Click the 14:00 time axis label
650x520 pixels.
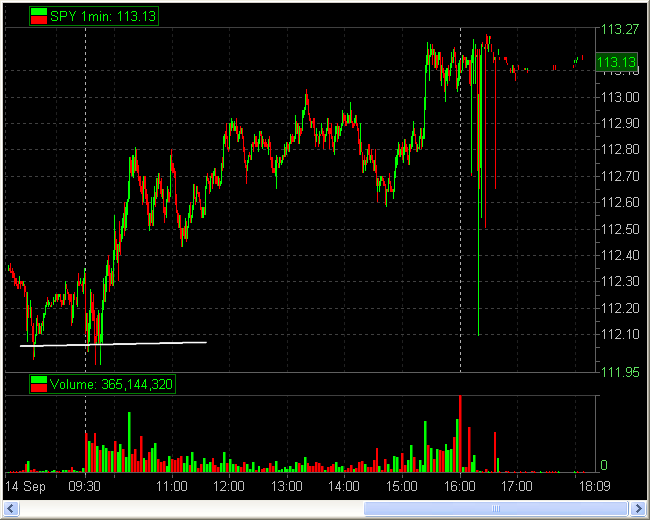coord(344,486)
